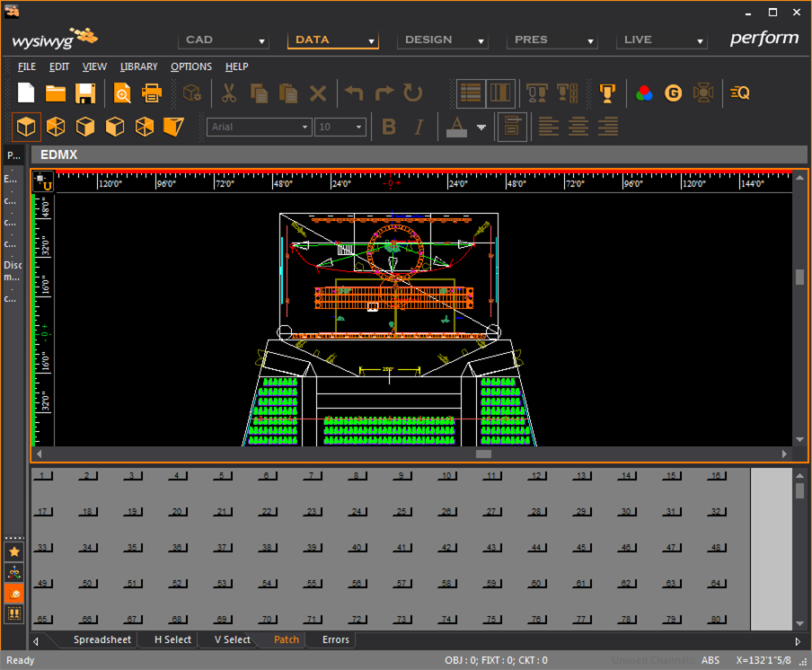Toggle the horizontal rows layout view button
The width and height of the screenshot is (812, 670).
(470, 93)
